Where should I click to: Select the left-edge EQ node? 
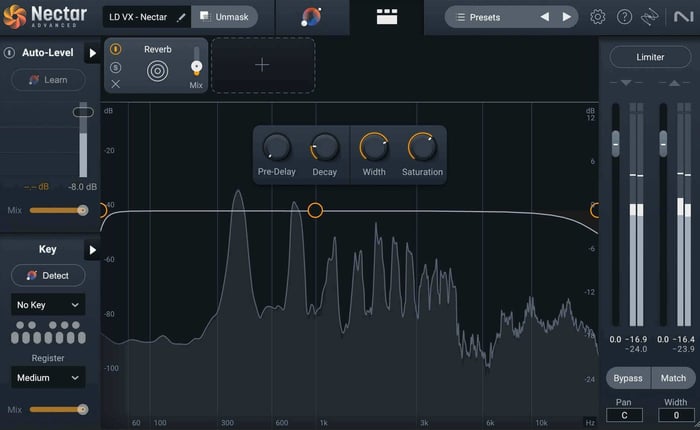pyautogui.click(x=103, y=210)
